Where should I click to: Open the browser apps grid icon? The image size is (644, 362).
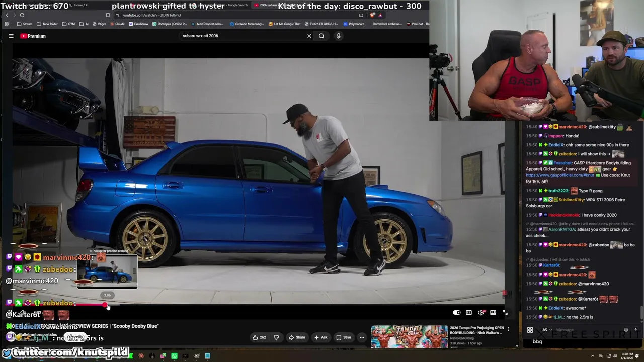7,24
